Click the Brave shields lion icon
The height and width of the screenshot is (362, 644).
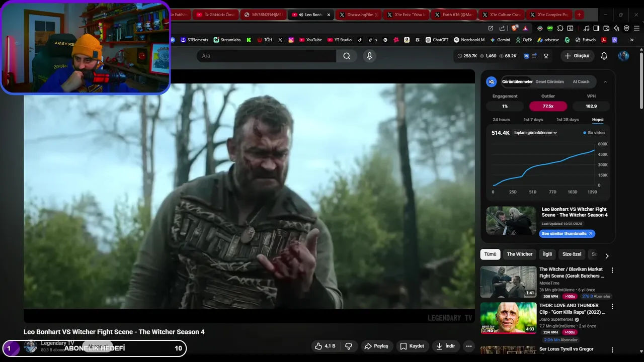[x=514, y=28]
